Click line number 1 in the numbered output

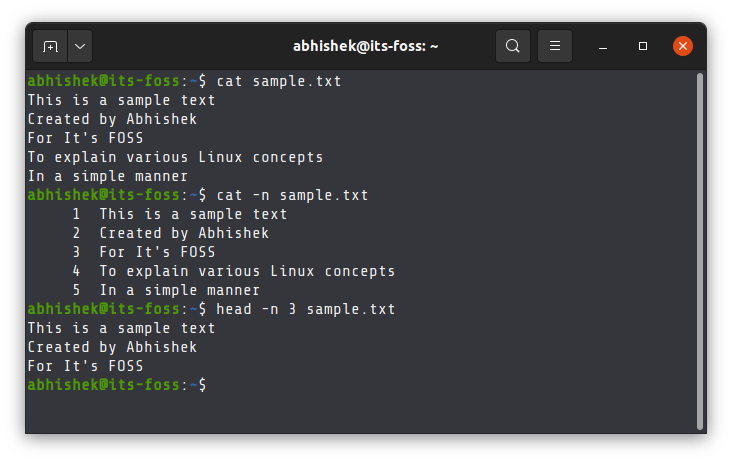pos(76,214)
